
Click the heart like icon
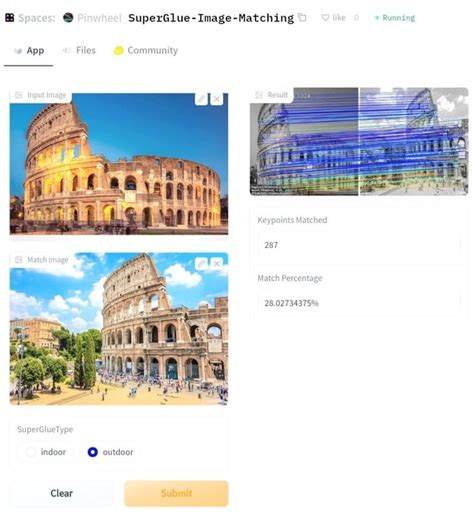[325, 18]
